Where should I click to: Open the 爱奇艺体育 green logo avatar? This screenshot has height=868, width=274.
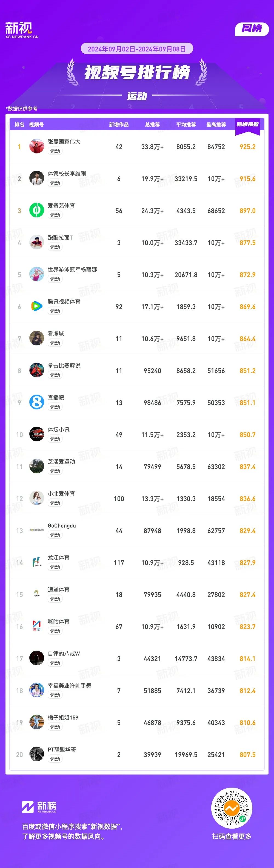click(36, 211)
